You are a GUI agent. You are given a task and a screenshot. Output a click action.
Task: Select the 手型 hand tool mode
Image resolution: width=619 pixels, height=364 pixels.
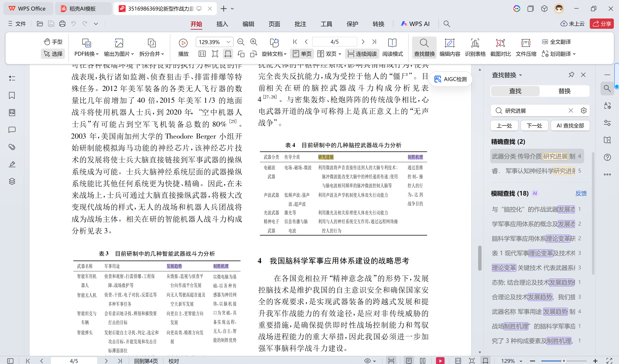tap(53, 42)
